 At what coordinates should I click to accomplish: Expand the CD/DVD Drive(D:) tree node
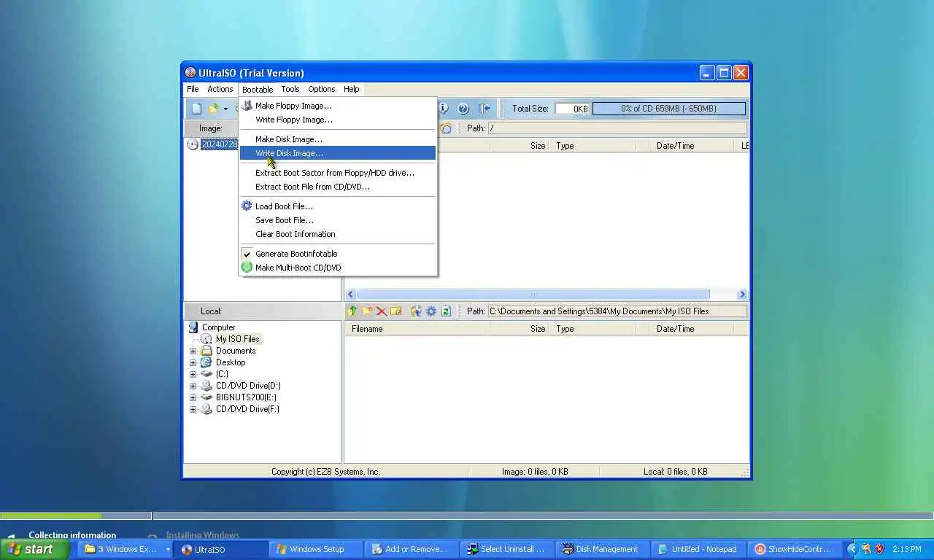[x=193, y=386]
